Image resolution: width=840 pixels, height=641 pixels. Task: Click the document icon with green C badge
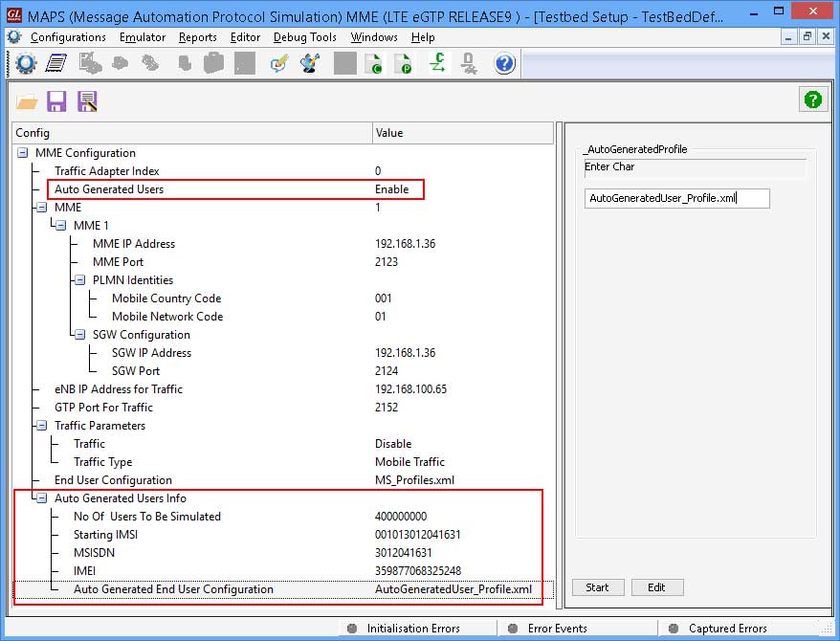point(374,63)
